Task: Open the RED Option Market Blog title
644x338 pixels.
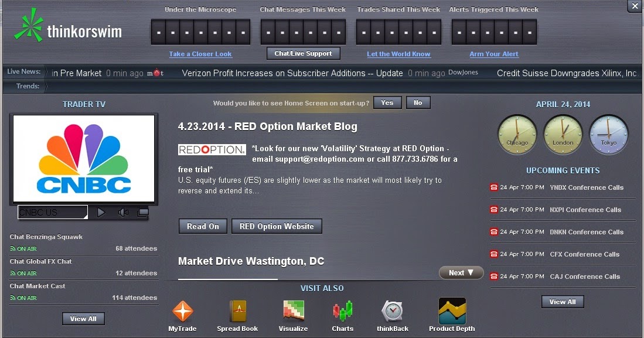Action: pos(267,127)
